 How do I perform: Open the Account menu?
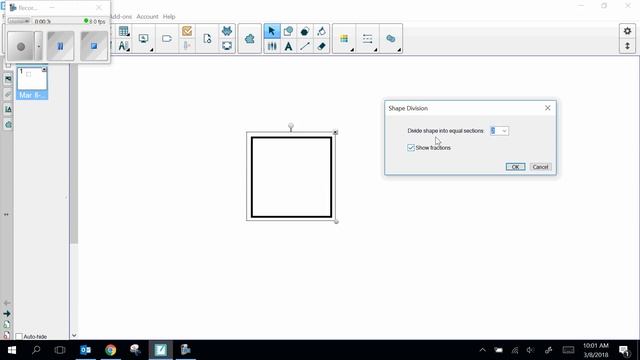click(147, 16)
